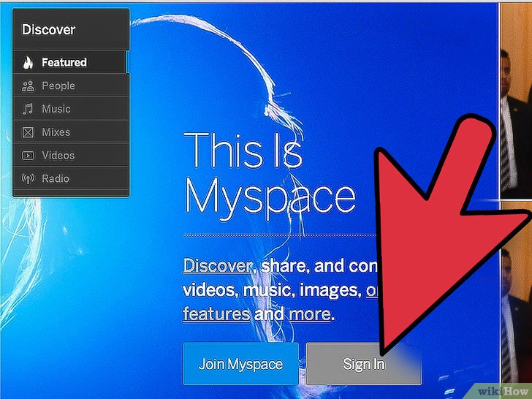Click the People icon in Discover menu
Viewport: 532px width, 399px height.
point(28,85)
